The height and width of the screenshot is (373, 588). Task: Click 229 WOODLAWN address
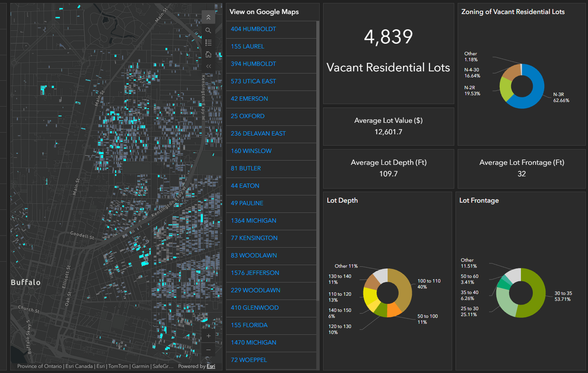256,290
